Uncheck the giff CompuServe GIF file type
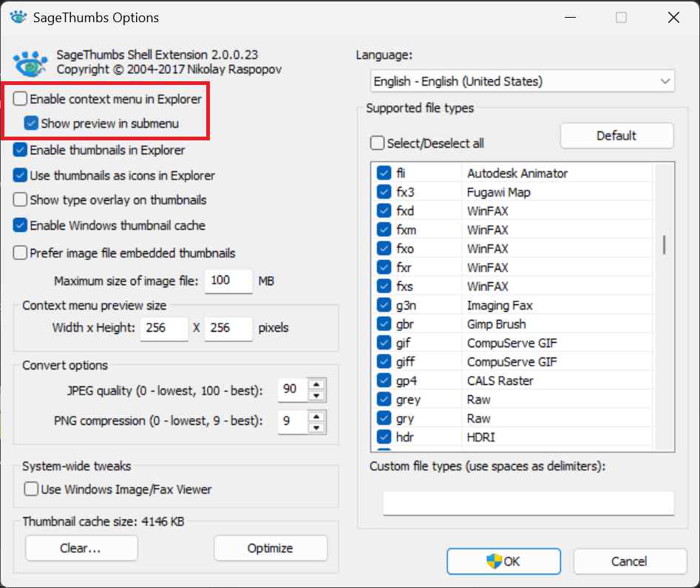The width and height of the screenshot is (700, 588). click(384, 361)
